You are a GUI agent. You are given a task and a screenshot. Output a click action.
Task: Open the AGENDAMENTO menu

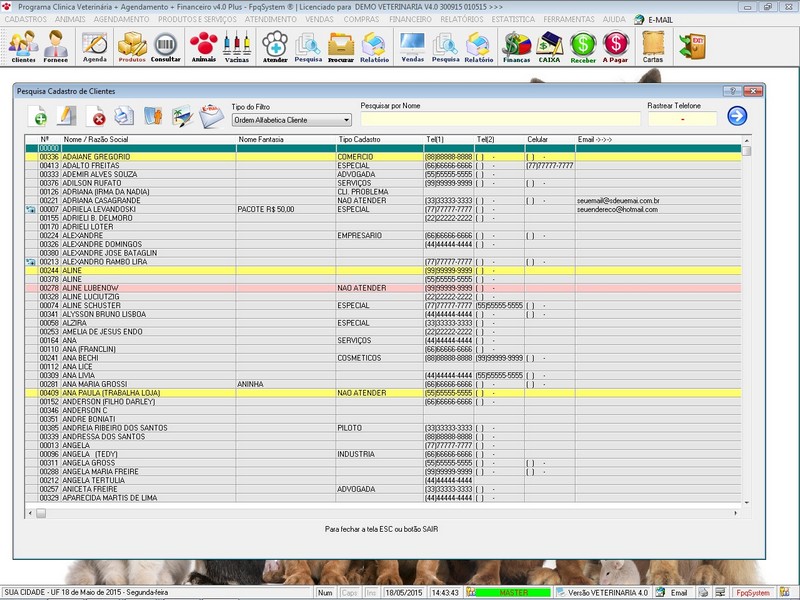click(121, 19)
